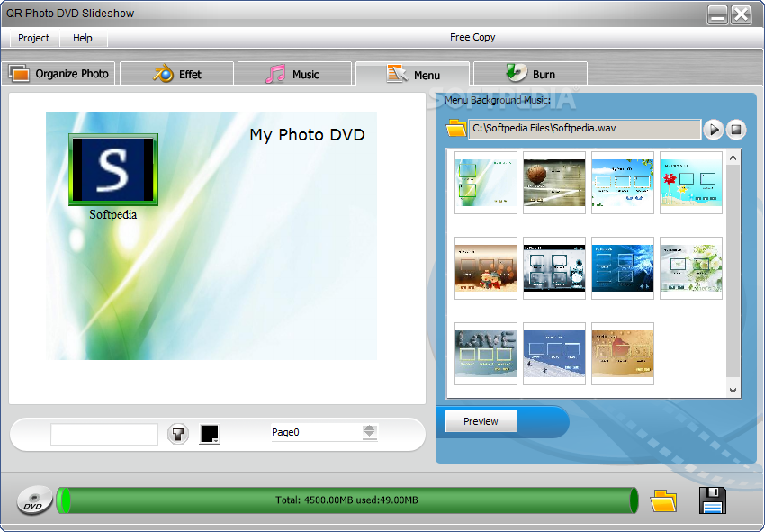Open the Project menu
This screenshot has width=765, height=532.
(33, 38)
